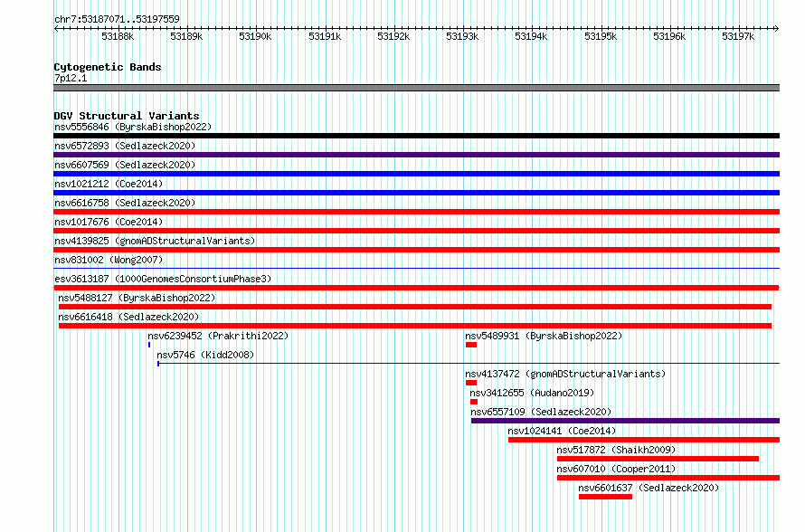Open the nsv1017676 (Coe2014) label
Viewport: 805px width, 532px height.
[x=109, y=222]
